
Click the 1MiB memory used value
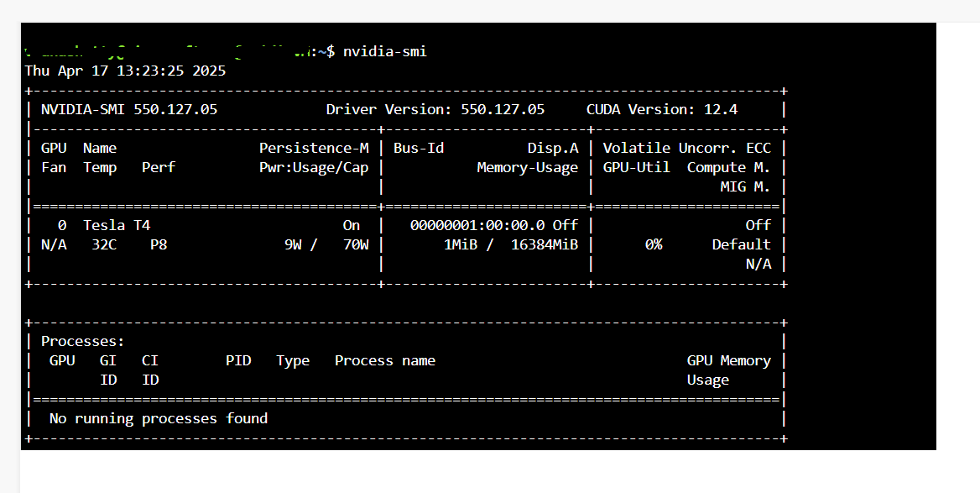pos(461,244)
